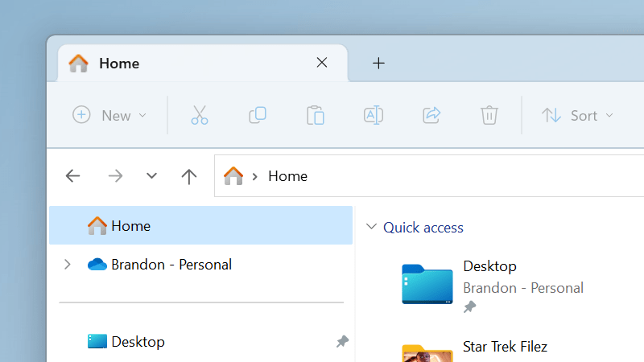Go back with the left arrow
The height and width of the screenshot is (362, 644).
point(72,176)
